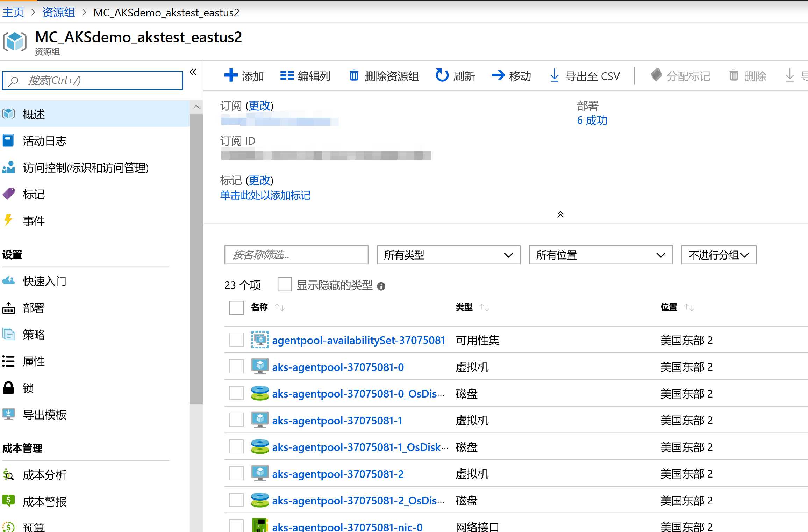Viewport: 808px width, 532px height.
Task: Click the 类型 column sort arrows
Action: pos(484,307)
